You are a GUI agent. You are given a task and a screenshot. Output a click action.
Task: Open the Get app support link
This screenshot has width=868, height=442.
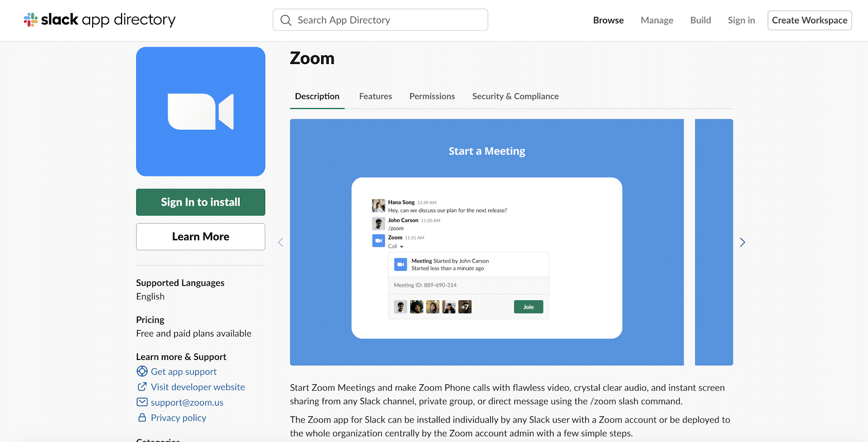click(x=184, y=371)
